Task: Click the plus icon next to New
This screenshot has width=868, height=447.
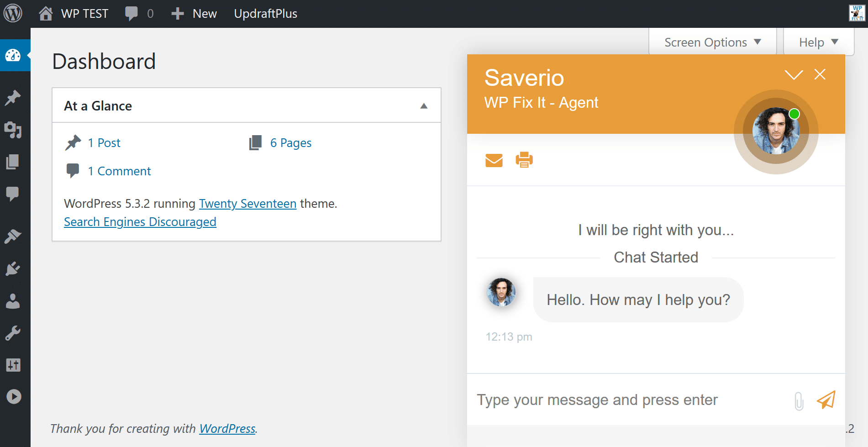Action: 177,14
